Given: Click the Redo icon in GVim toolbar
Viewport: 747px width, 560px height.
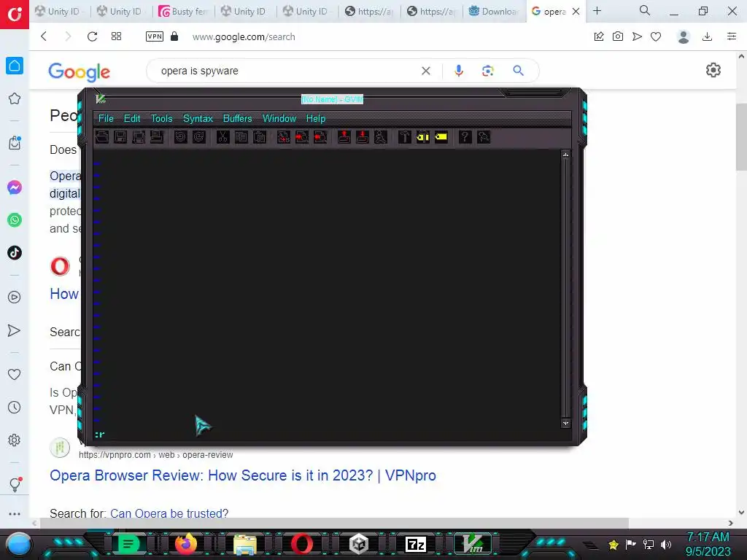Looking at the screenshot, I should tap(198, 137).
